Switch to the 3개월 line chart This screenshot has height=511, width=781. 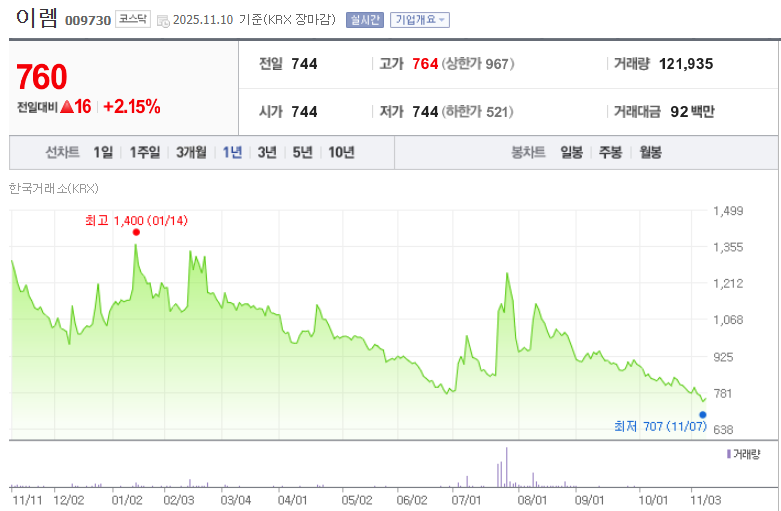(191, 152)
